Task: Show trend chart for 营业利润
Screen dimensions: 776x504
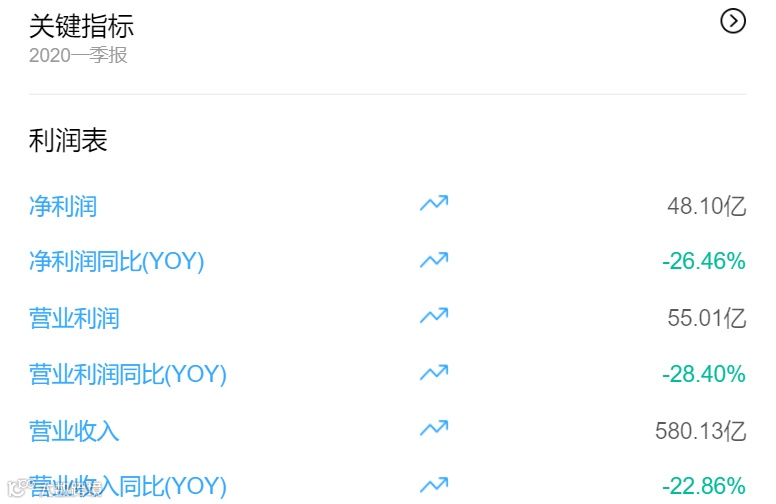Action: click(x=434, y=315)
